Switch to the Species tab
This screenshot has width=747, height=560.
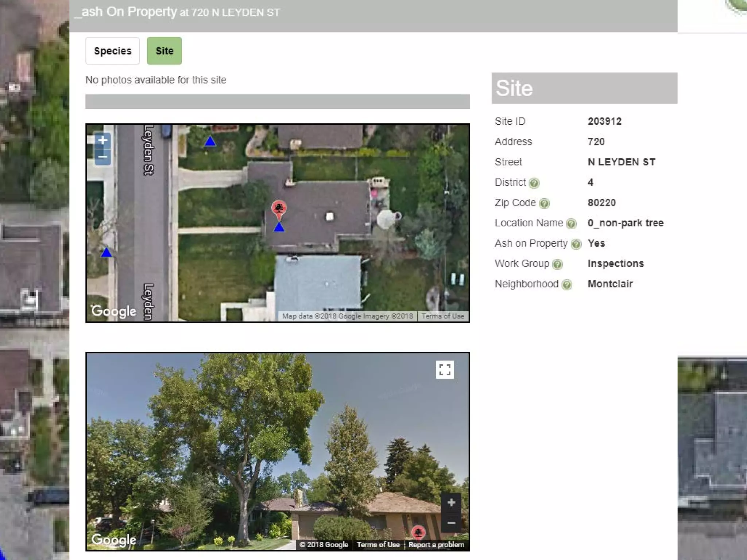[x=112, y=51]
